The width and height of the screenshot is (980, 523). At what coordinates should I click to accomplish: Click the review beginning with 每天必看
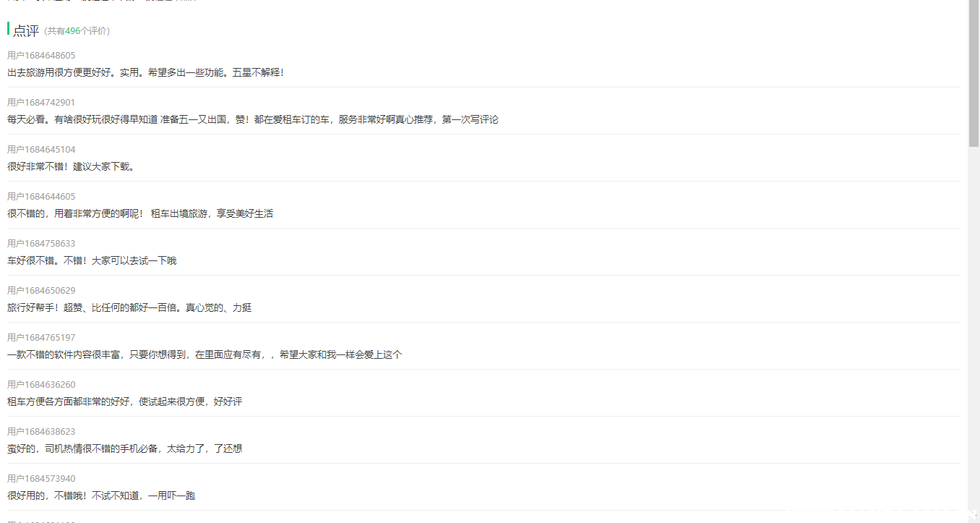tap(252, 119)
